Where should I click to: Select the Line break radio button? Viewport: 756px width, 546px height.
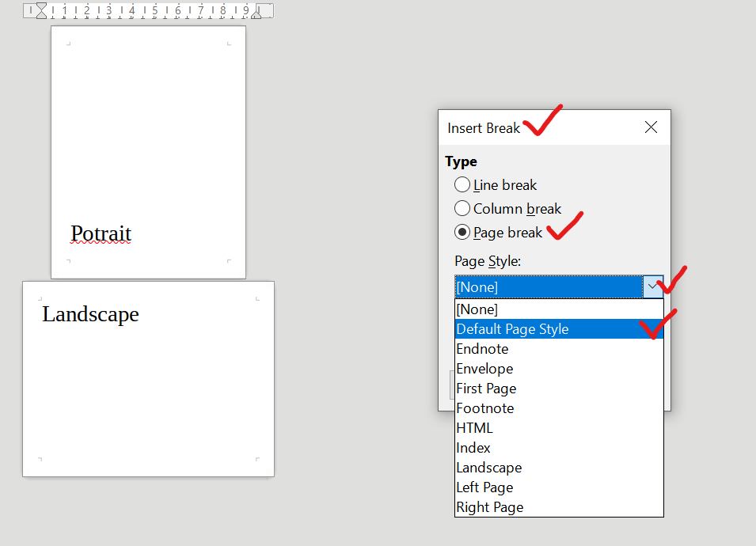462,184
